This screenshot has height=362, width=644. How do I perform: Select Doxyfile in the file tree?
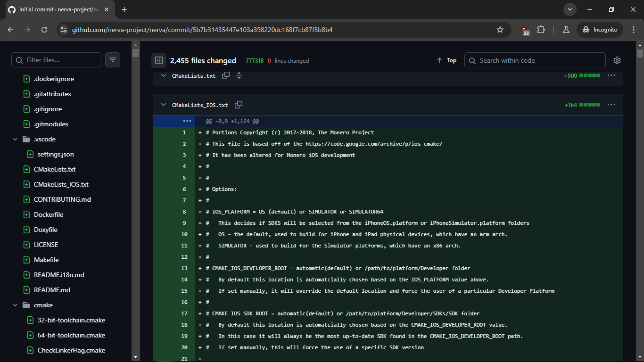click(x=46, y=230)
